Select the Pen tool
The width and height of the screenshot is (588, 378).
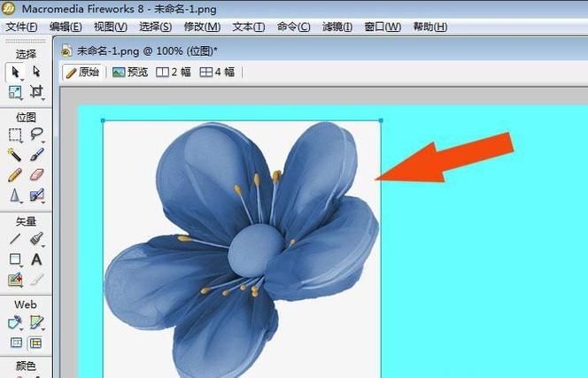(36, 238)
